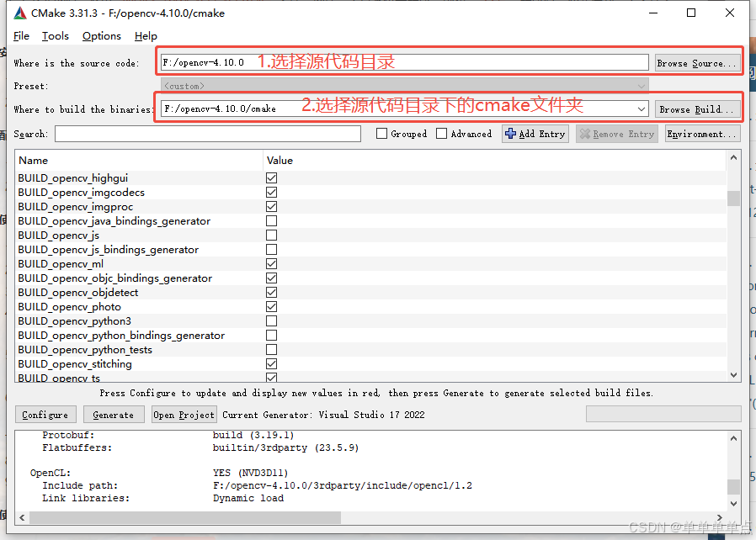
Task: Click the Configure button
Action: click(45, 415)
